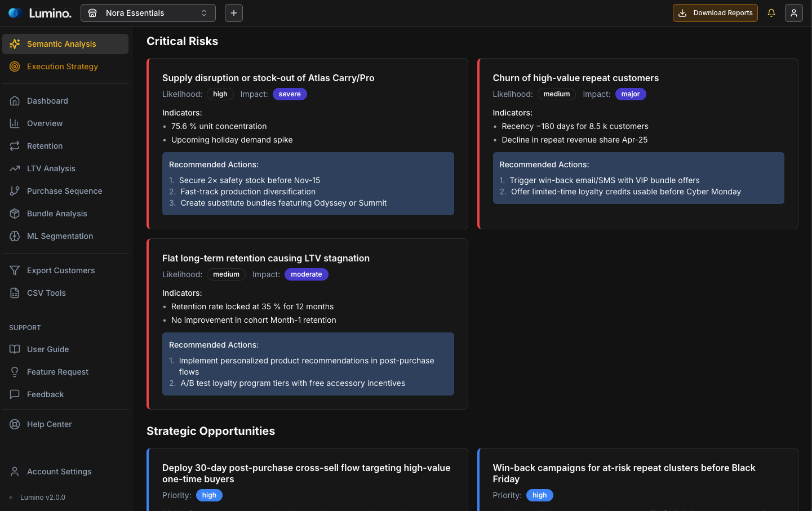Open the Nora Essentials project selector
Screen dimensions: 812x511
coord(148,12)
